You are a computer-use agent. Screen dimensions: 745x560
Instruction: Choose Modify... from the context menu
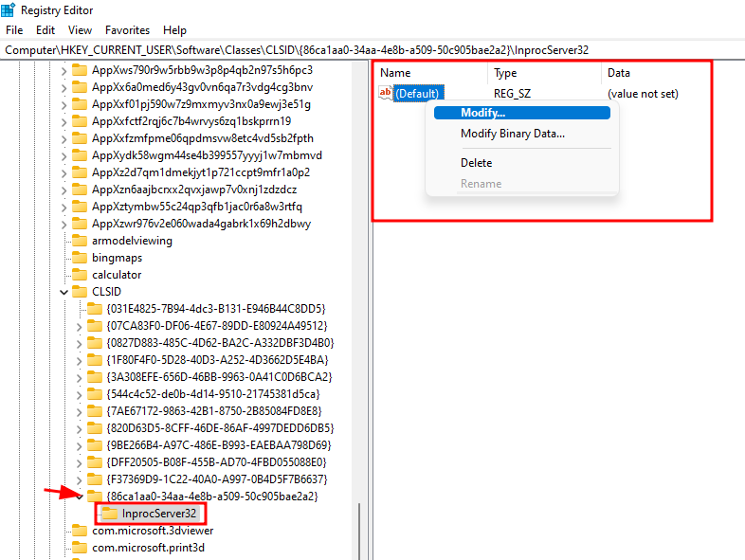click(x=483, y=113)
